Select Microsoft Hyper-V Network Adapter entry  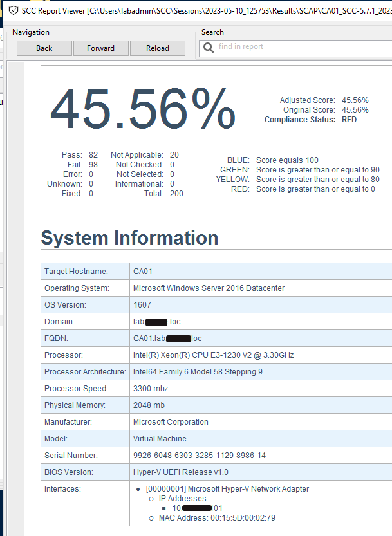coord(227,489)
